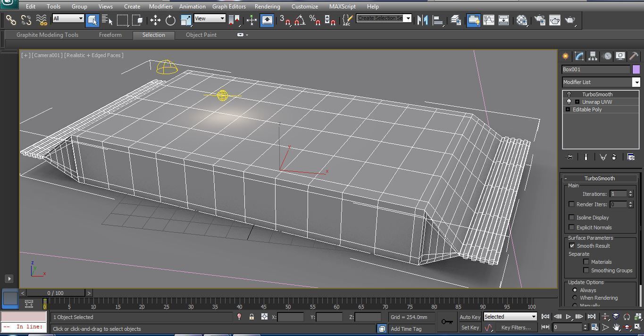Switch to the Utilities command panel
The image size is (644, 336).
click(634, 56)
